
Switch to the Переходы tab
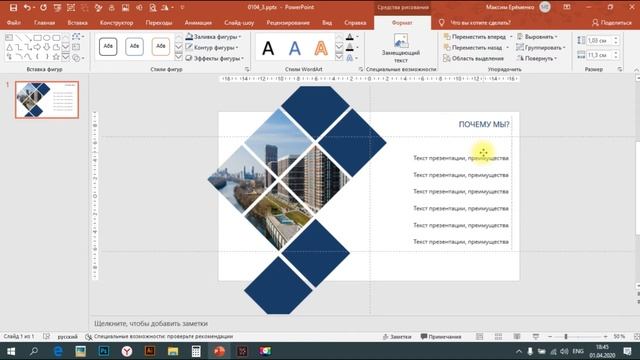coord(159,23)
